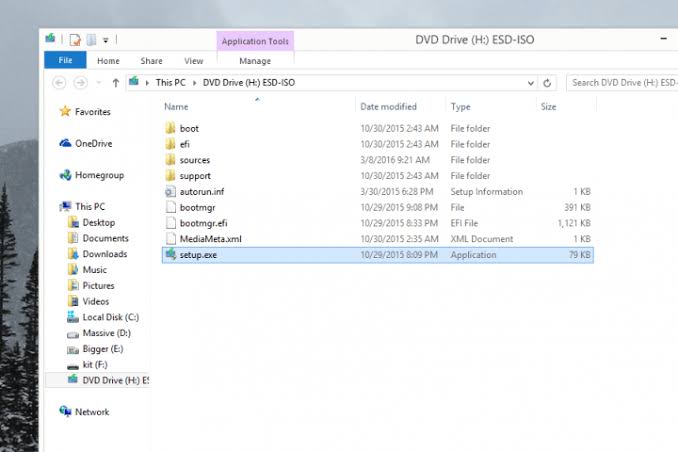Screen dimensions: 678x452
Task: Expand the address bar history dropdown
Action: [531, 83]
